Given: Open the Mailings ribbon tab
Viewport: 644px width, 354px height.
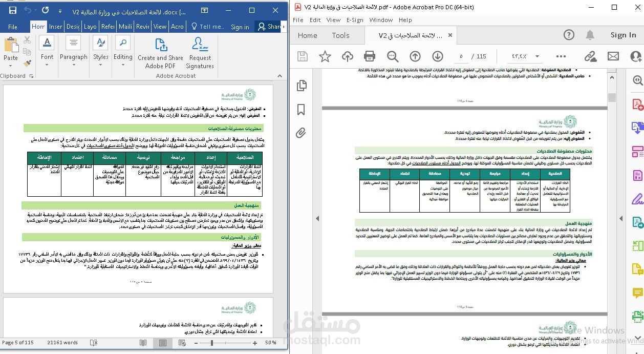Looking at the screenshot, I should pyautogui.click(x=125, y=27).
